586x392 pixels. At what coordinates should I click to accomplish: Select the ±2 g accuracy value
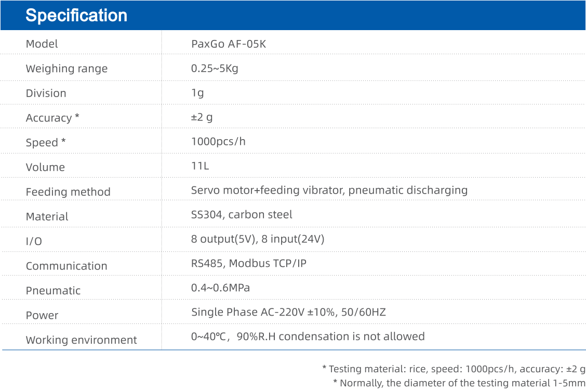[x=202, y=117]
